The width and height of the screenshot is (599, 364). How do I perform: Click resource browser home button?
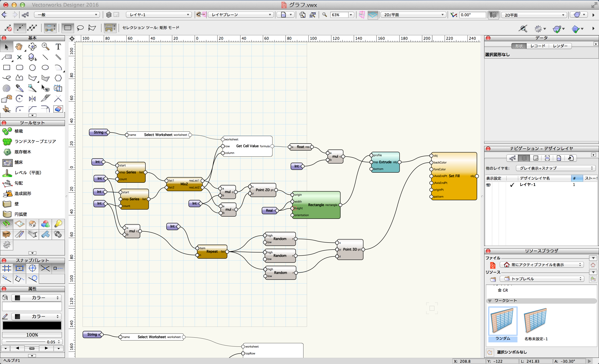(593, 265)
